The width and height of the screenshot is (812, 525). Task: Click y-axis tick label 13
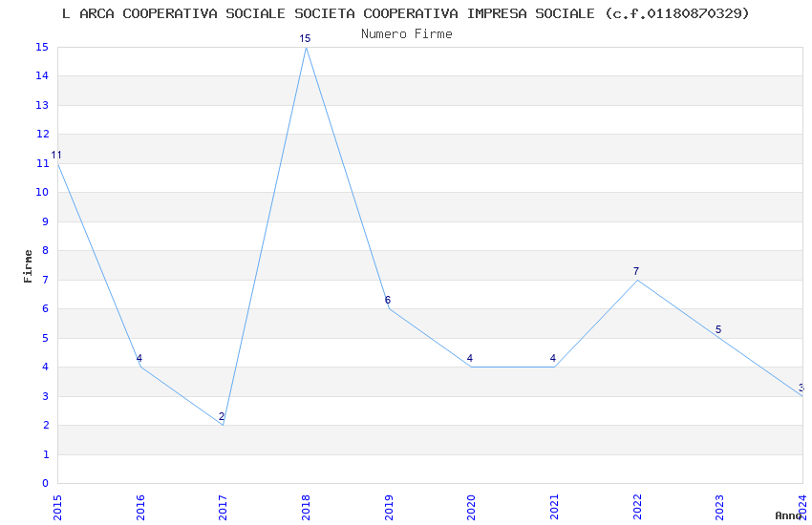click(42, 105)
